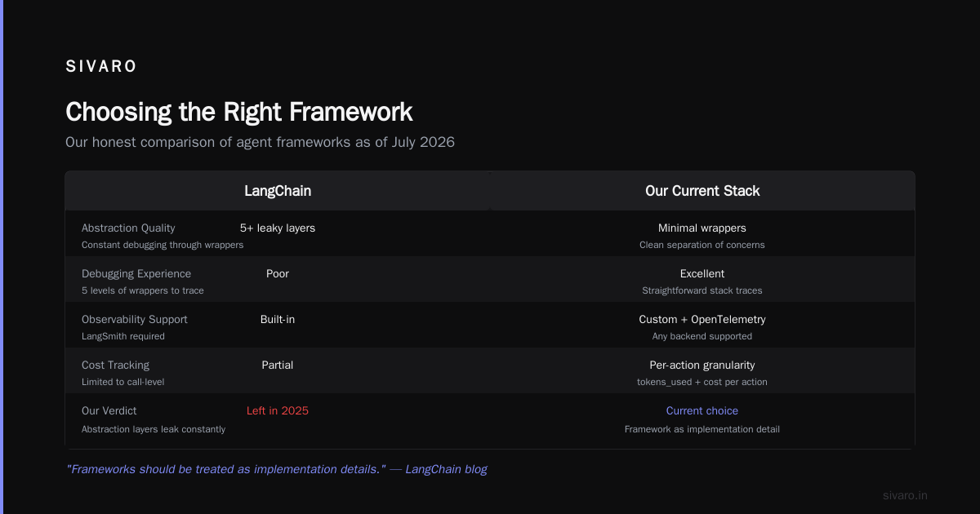This screenshot has height=514, width=980.
Task: Select the Poor rating under LangChain
Action: point(278,274)
